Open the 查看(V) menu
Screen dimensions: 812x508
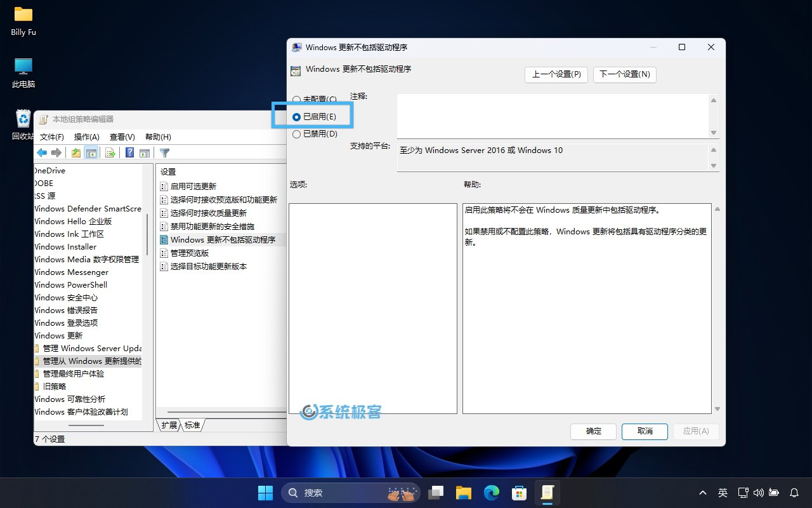click(x=122, y=137)
